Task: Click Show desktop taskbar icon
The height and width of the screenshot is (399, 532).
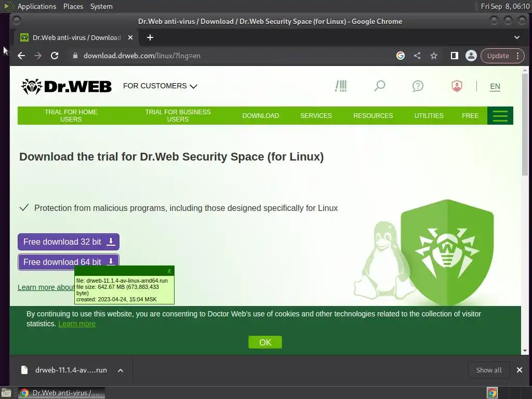Action: pos(6,393)
